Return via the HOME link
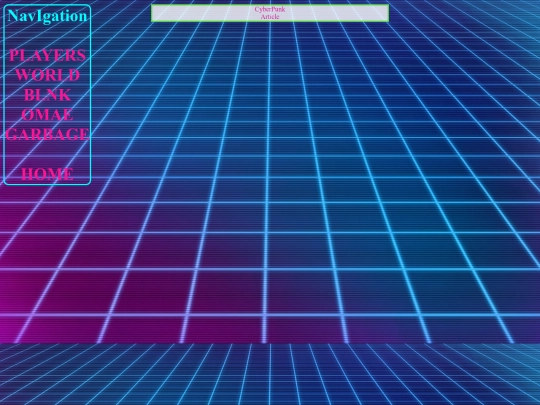Viewport: 540px width, 405px height. click(x=47, y=174)
